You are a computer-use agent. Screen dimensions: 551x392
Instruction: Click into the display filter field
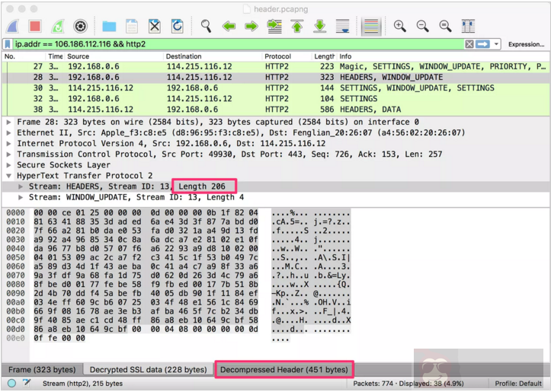(229, 44)
